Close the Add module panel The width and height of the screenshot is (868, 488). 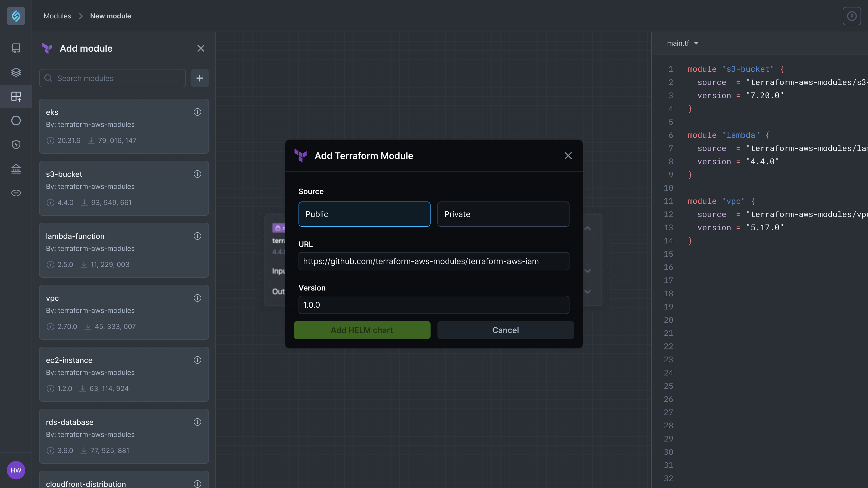pyautogui.click(x=201, y=48)
